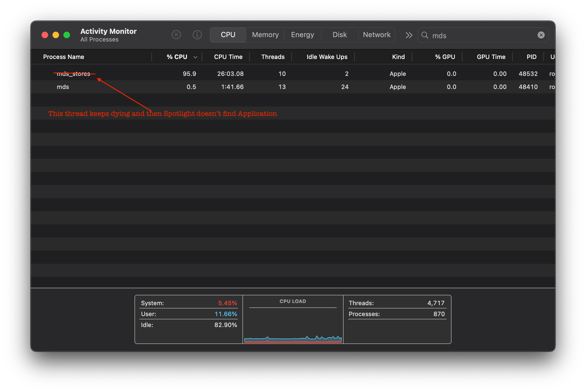The image size is (586, 392).
Task: Open the Disk tab
Action: 339,35
